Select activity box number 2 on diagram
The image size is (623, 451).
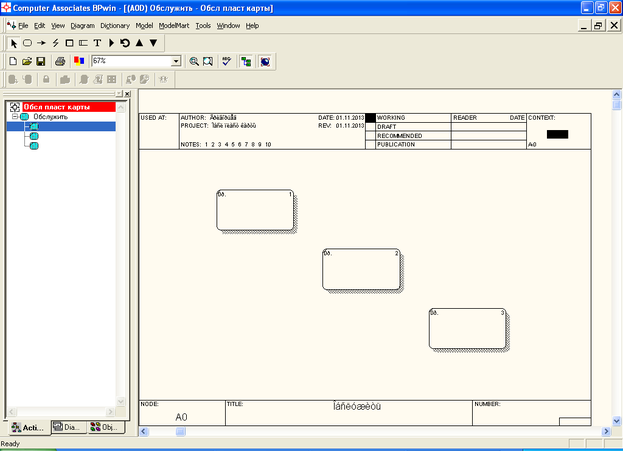click(361, 267)
